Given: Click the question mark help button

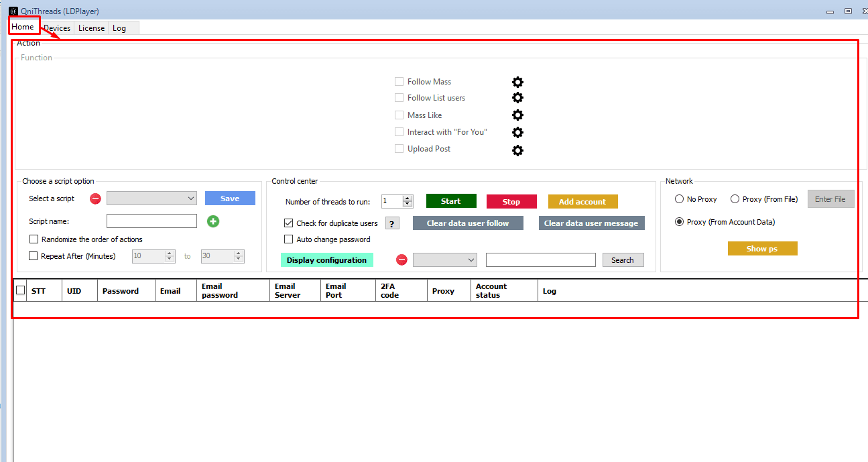Looking at the screenshot, I should tap(392, 223).
